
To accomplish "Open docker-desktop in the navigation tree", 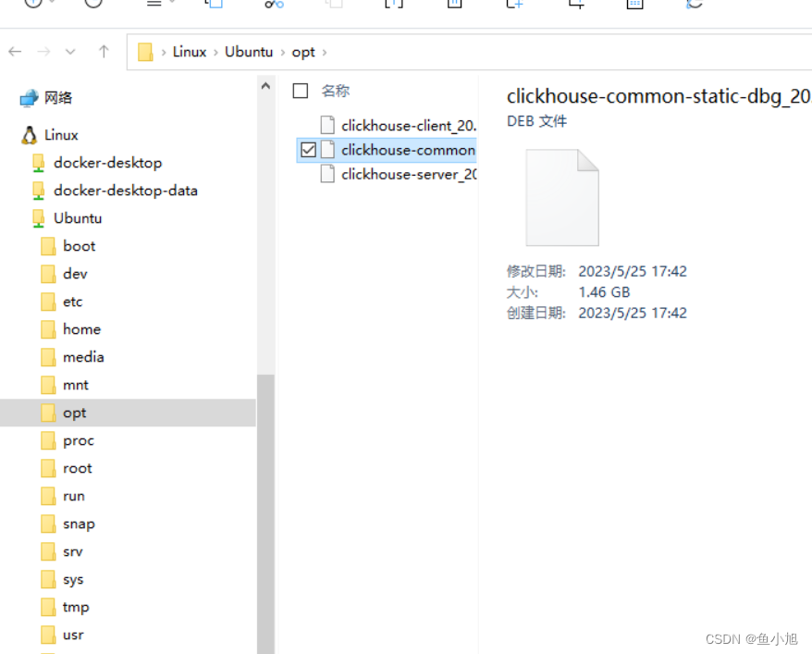I will (x=107, y=163).
